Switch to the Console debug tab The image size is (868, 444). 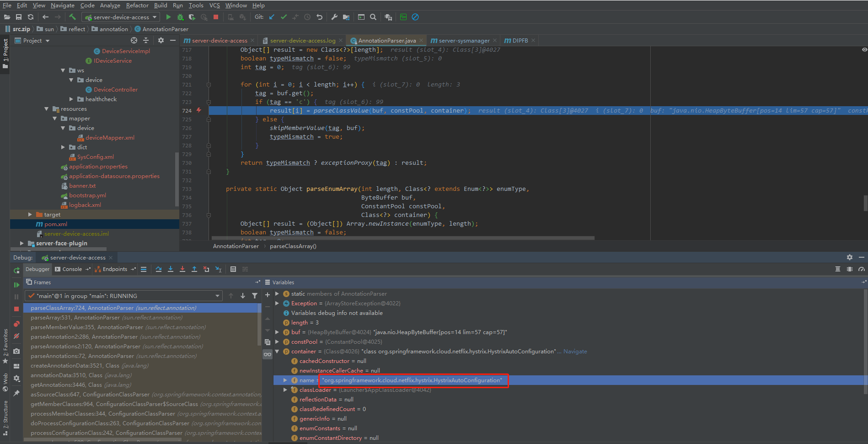[x=72, y=269]
